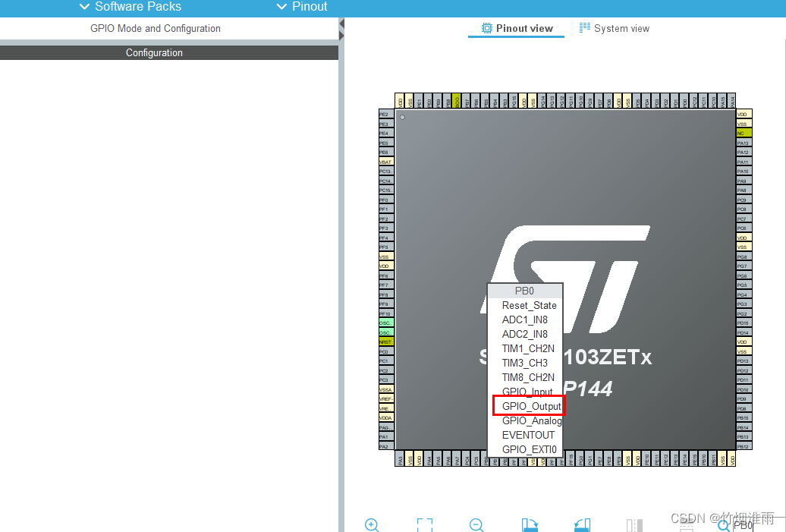This screenshot has width=786, height=532.
Task: Click the VDDA pin
Action: coord(386,417)
